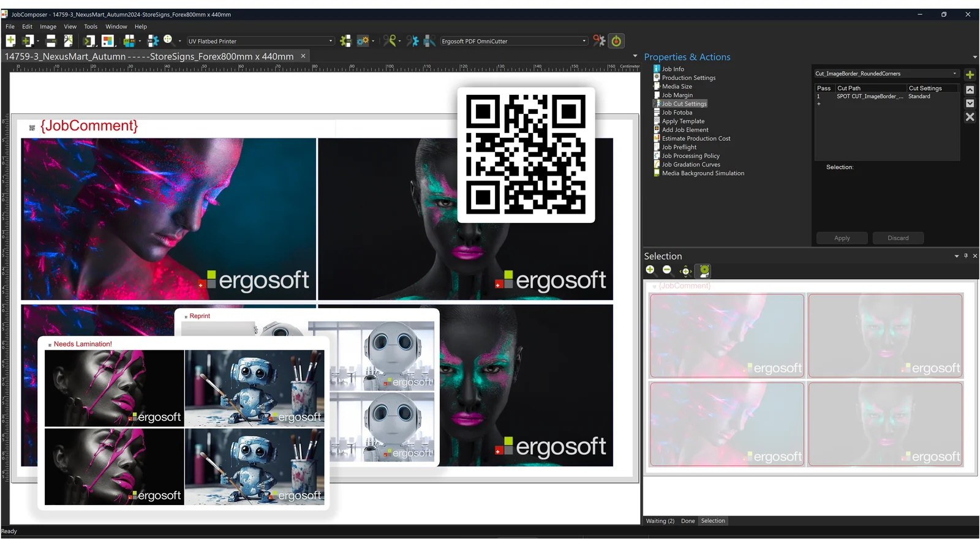Open the View menu
Viewport: 980px width, 551px height.
70,26
